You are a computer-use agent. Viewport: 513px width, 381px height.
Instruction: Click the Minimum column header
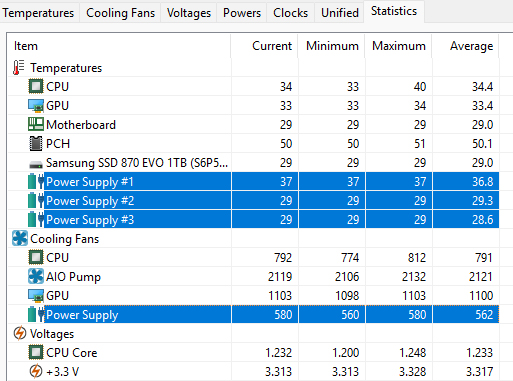click(x=331, y=46)
